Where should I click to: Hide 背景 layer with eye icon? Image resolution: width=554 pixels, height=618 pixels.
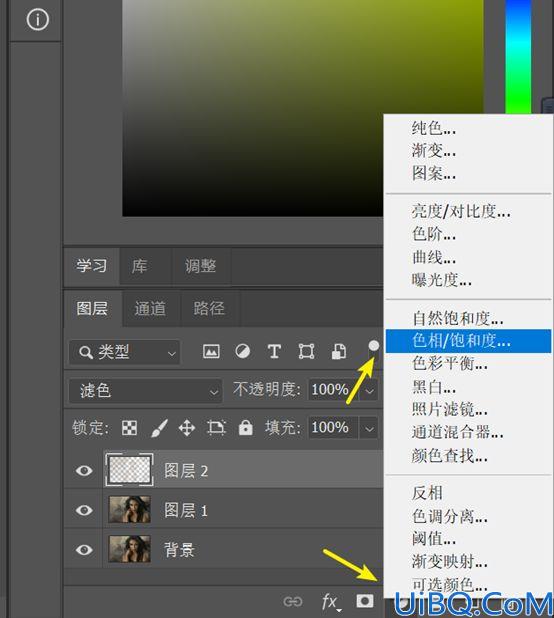84,549
